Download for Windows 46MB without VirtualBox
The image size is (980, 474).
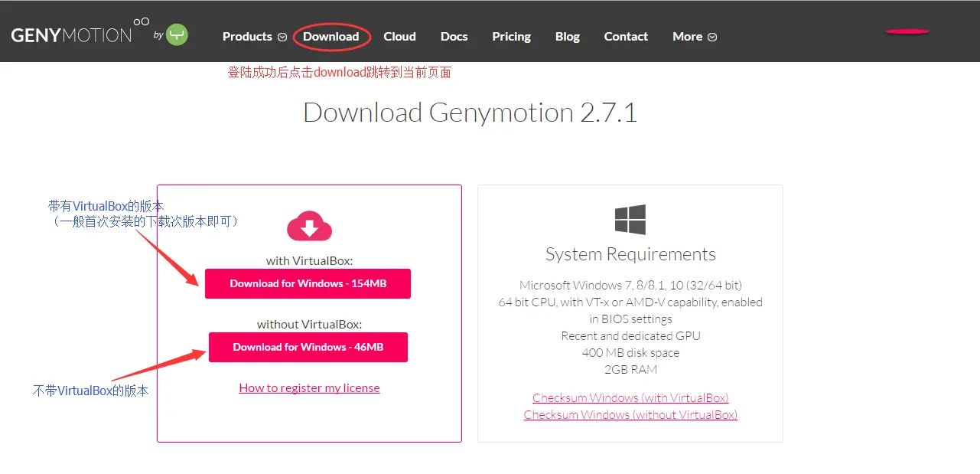[x=308, y=347]
